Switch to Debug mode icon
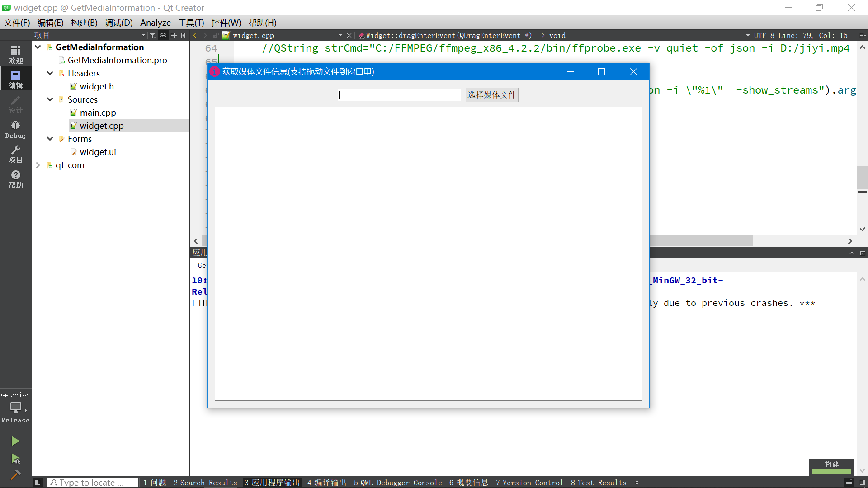This screenshot has height=488, width=868. (15, 129)
